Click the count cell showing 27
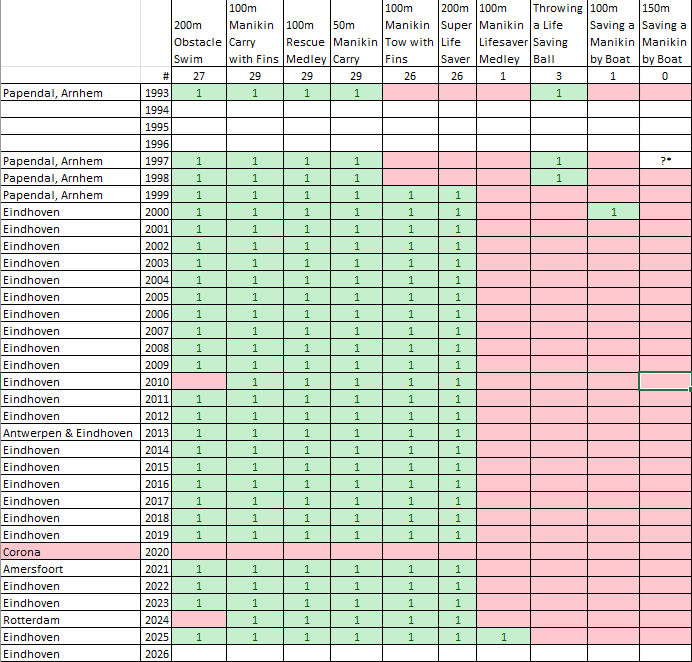 [199, 75]
